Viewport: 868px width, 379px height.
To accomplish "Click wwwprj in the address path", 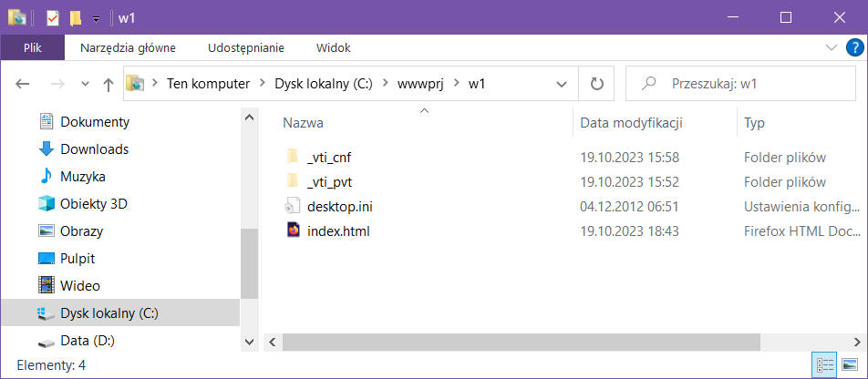I will [420, 84].
